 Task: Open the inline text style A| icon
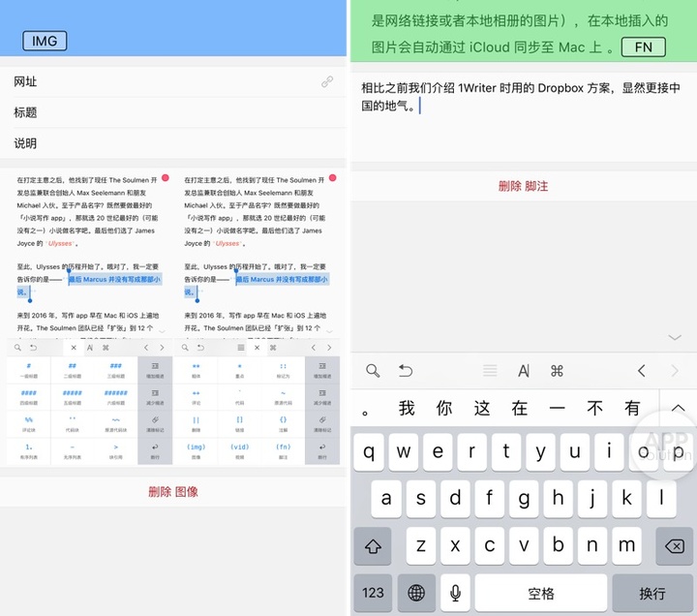524,371
